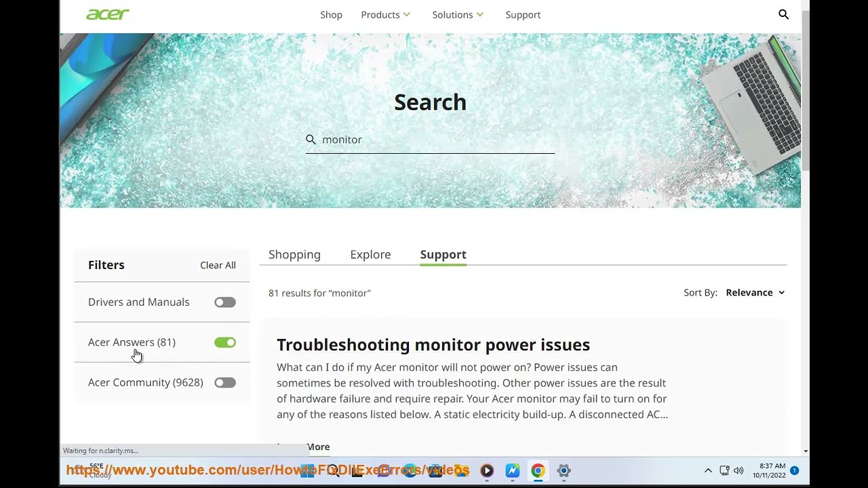Open the blue lightning app on taskbar

click(512, 470)
